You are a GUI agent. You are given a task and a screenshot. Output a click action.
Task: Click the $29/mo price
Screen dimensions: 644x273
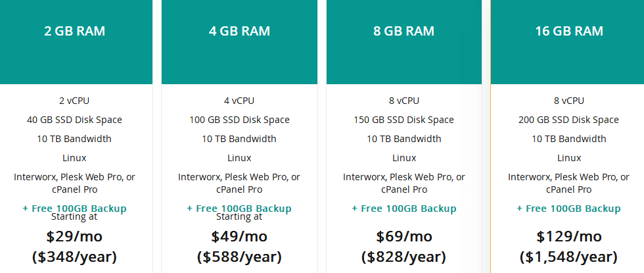click(x=74, y=236)
